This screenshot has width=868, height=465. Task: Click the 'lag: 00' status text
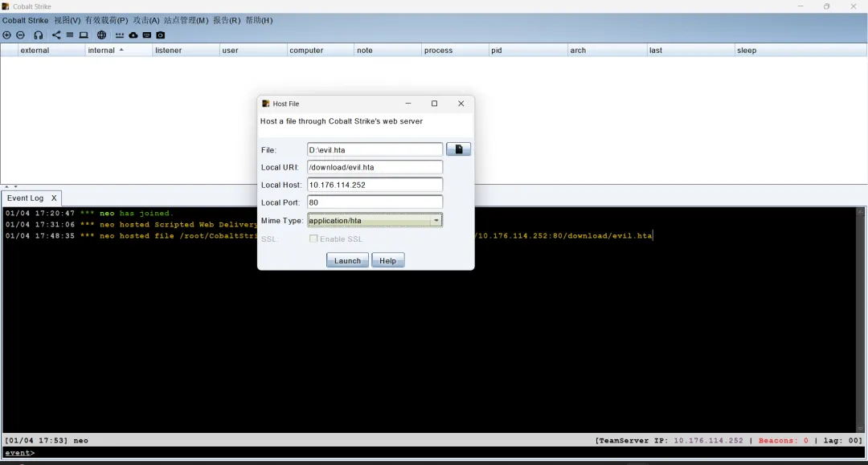coord(842,441)
